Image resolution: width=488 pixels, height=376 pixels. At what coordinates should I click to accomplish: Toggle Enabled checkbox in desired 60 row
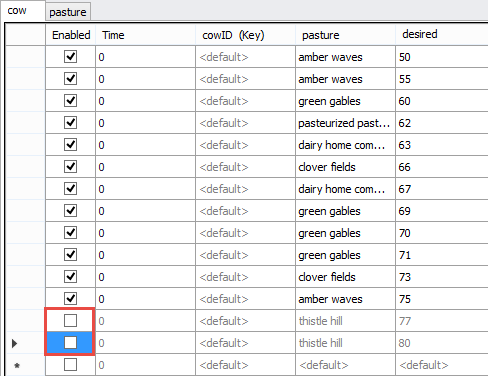tap(70, 101)
